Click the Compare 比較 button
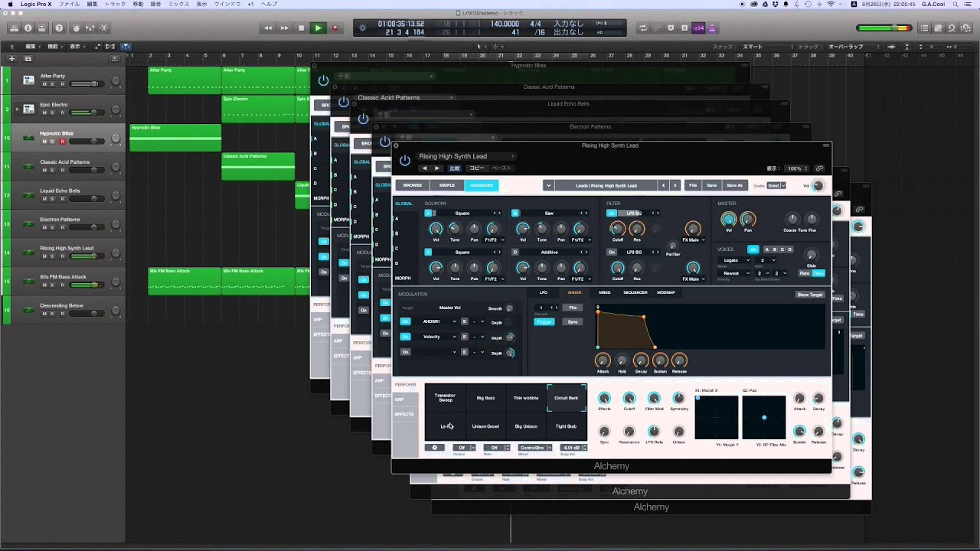Image resolution: width=980 pixels, height=551 pixels. click(455, 168)
